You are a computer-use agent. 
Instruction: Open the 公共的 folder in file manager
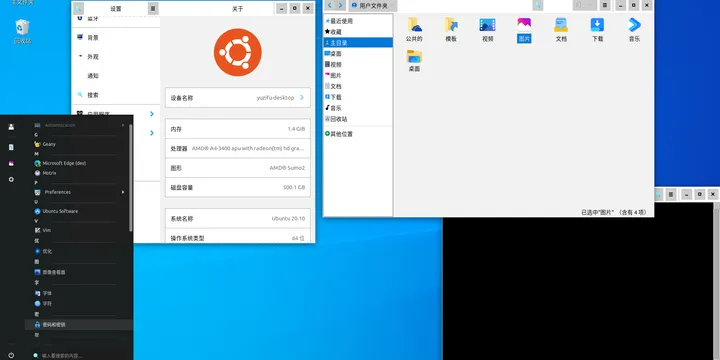pos(414,30)
